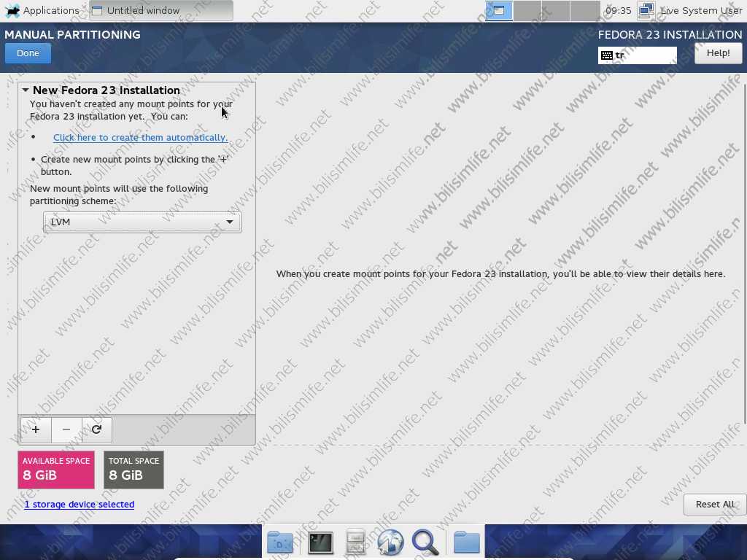The height and width of the screenshot is (560, 747).
Task: Click the network connection icon in top panel
Action: pos(646,10)
